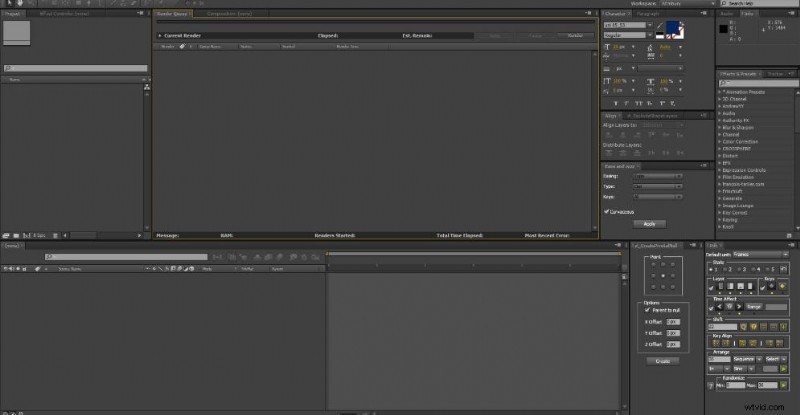Click the Apply button
The image size is (800, 415).
tap(648, 224)
